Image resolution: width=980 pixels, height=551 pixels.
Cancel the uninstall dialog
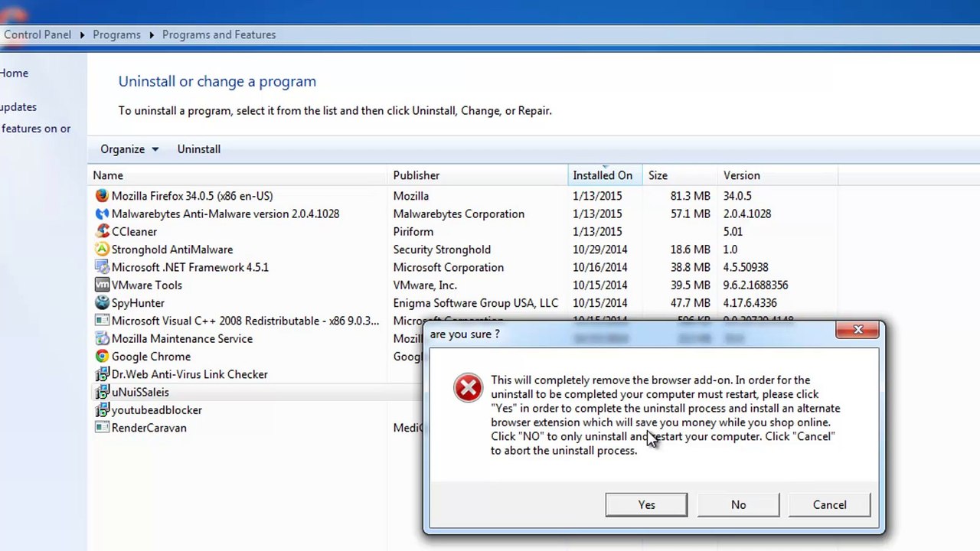click(829, 505)
